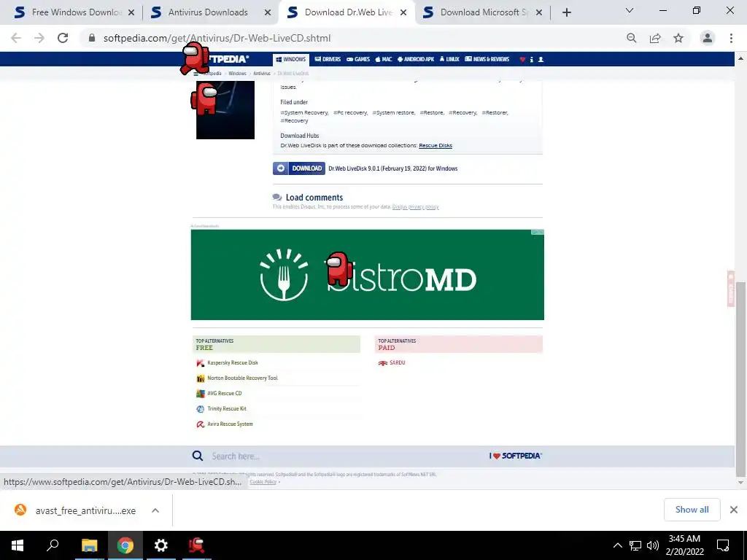Click the #System Recovery tag

pyautogui.click(x=304, y=113)
